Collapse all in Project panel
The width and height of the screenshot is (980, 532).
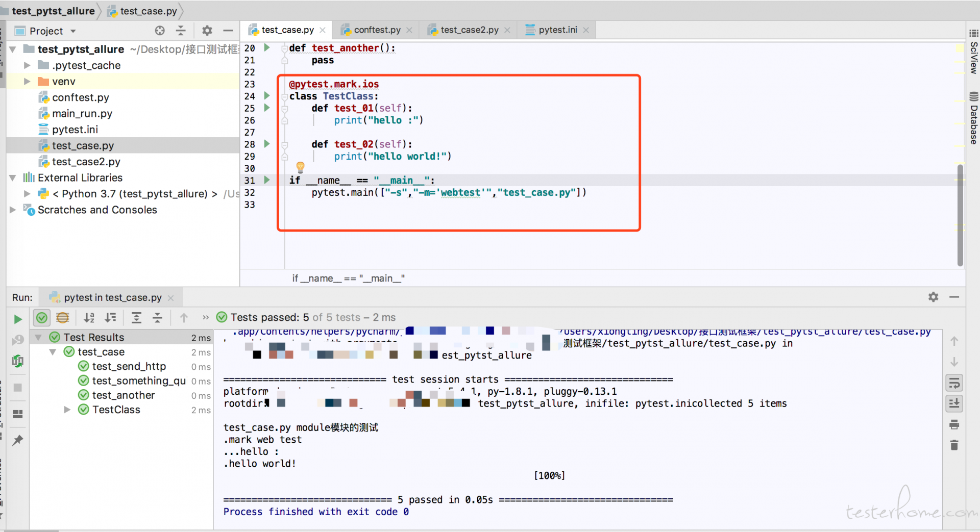181,31
